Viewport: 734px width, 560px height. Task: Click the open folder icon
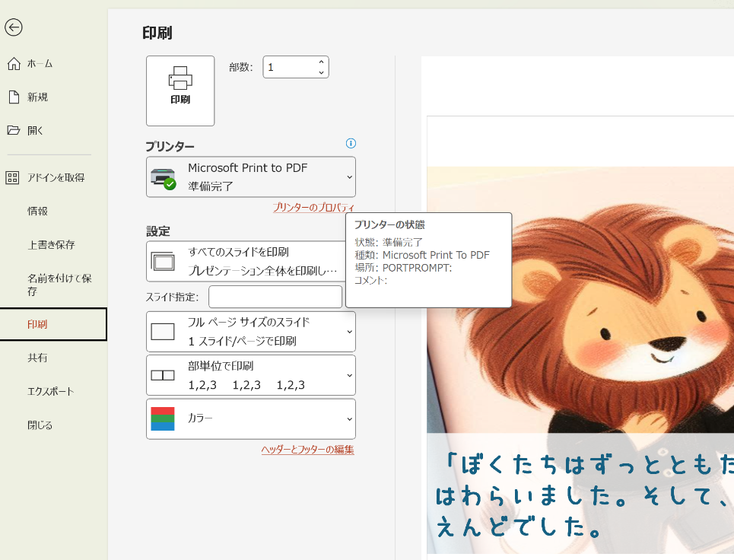(x=14, y=130)
